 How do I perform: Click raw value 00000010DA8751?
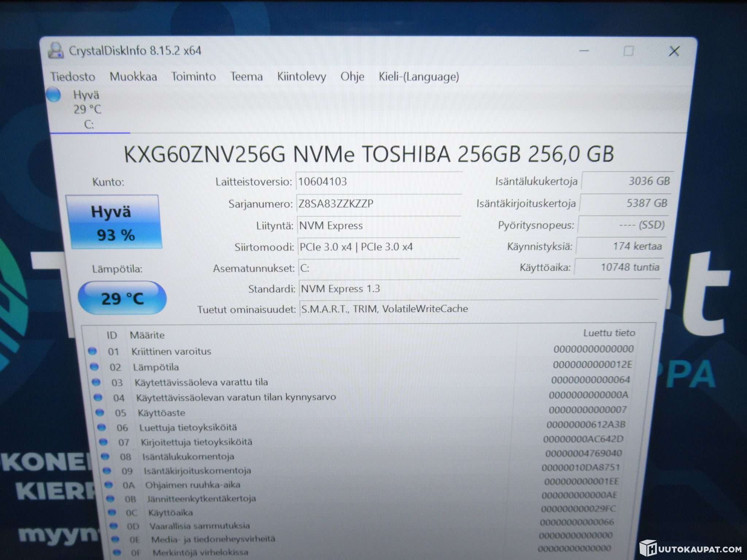[581, 467]
